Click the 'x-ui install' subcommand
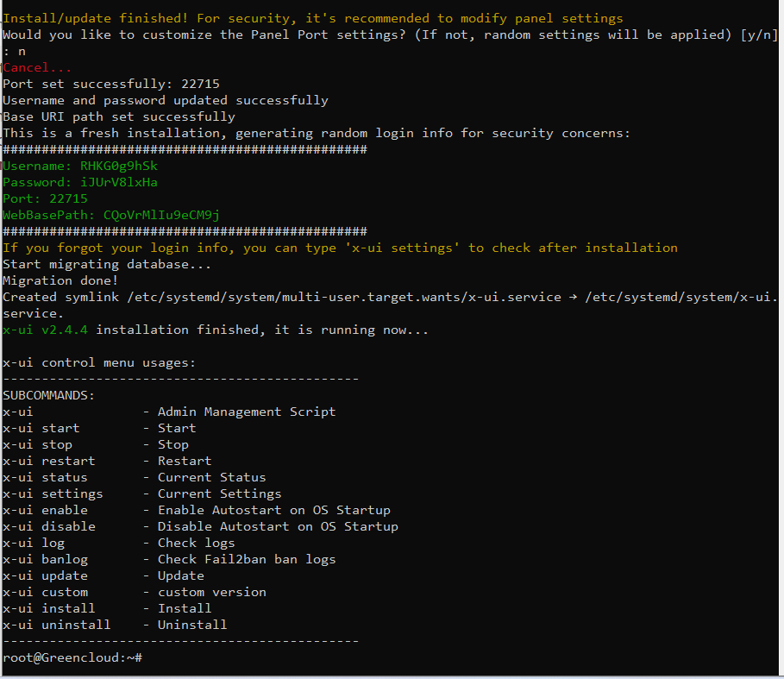Screen dimensions: 784x679 [48, 608]
